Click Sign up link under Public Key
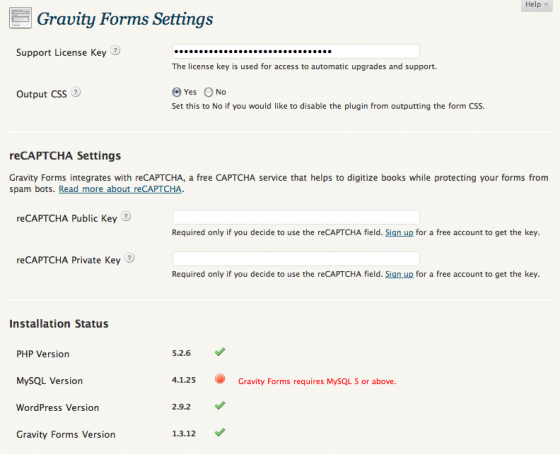Viewport: 560px width, 454px height. tap(399, 233)
